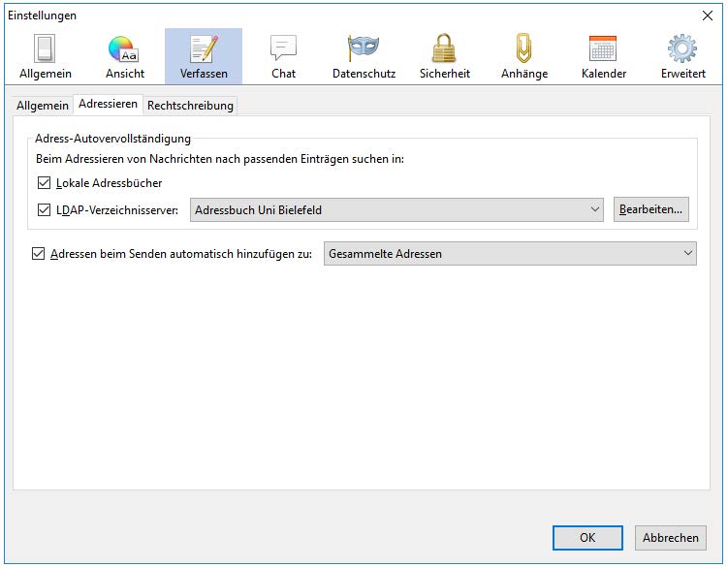Select the Adressieren sub-tab
This screenshot has height=568, width=728.
click(x=108, y=104)
